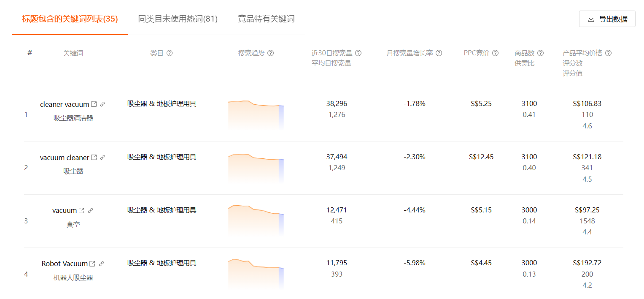Image resolution: width=644 pixels, height=299 pixels.
Task: Click average price S$97.25
Action: [587, 210]
